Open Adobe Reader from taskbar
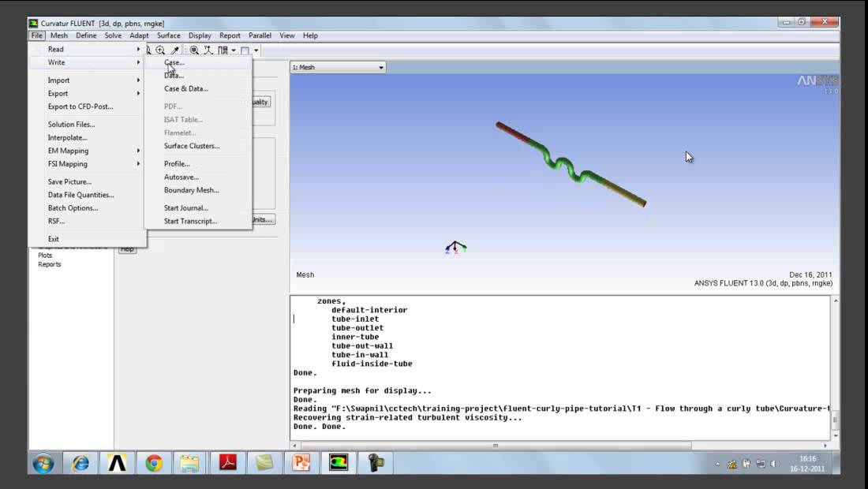868x489 pixels. pos(227,463)
